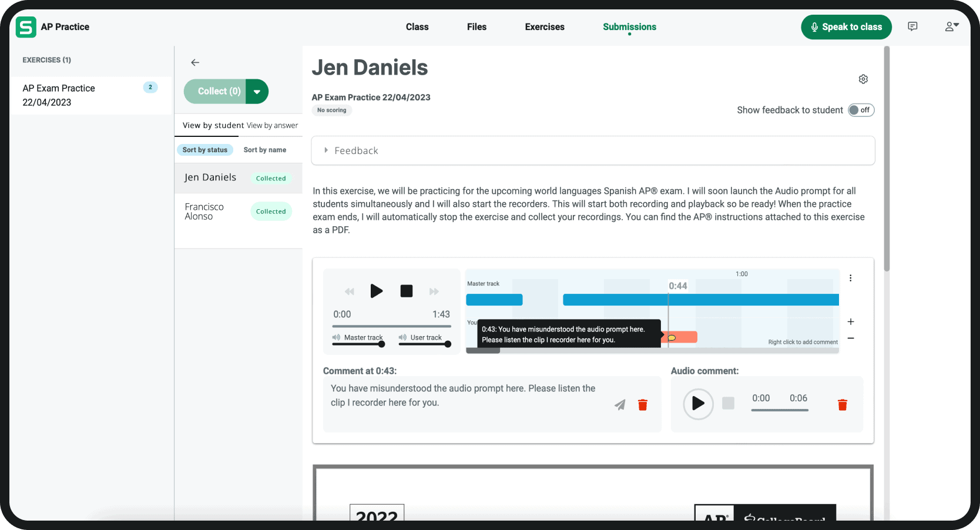
Task: Click the back arrow icon
Action: (x=195, y=62)
